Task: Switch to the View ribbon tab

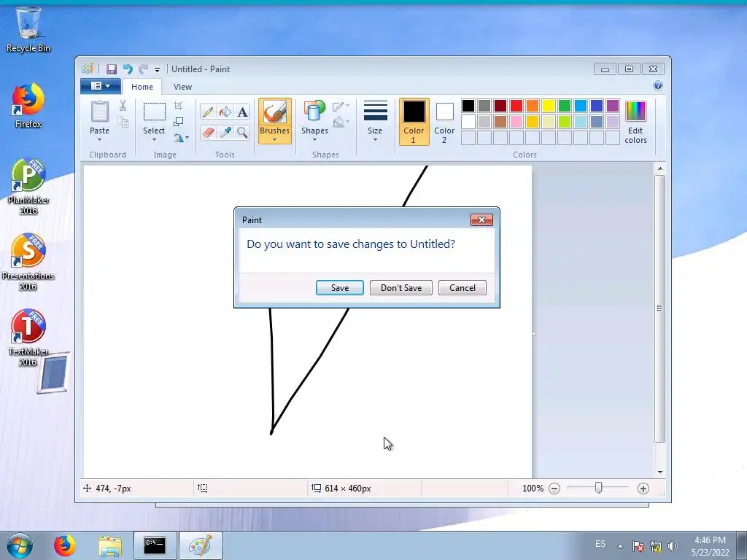Action: point(182,87)
